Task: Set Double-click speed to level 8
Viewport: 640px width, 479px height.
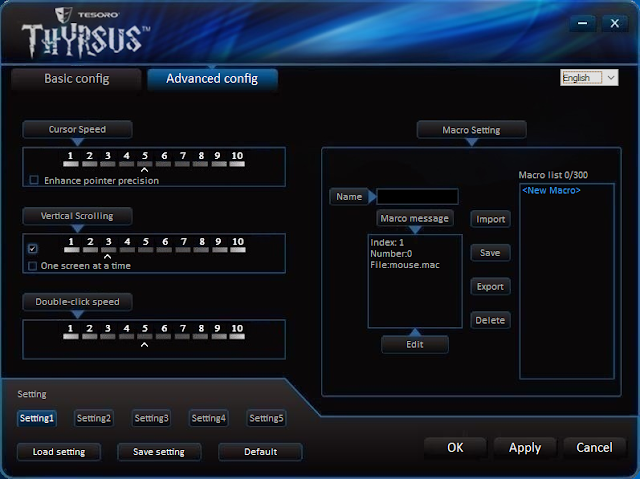Action: point(201,332)
